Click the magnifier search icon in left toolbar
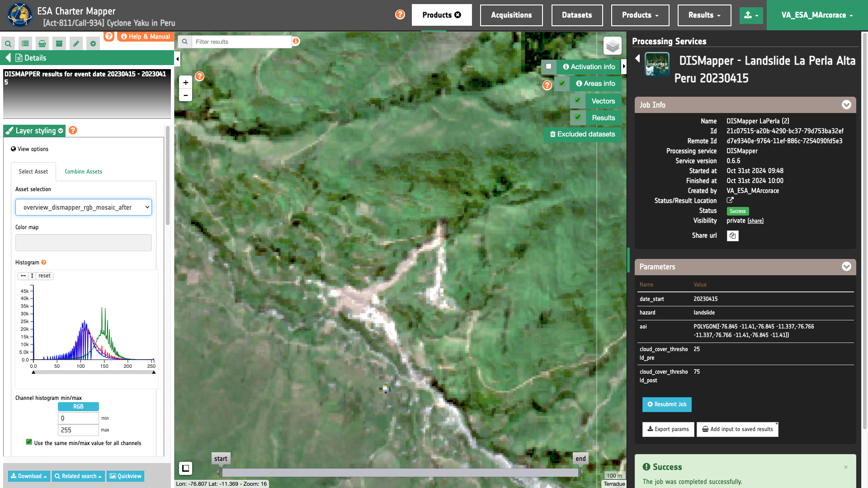Viewport: 868px width, 488px height. [x=8, y=44]
